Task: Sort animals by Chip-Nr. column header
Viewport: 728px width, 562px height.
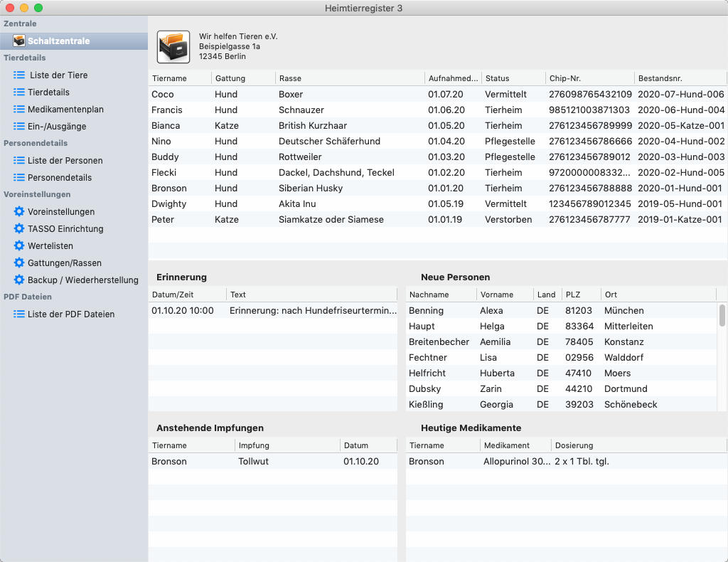Action: pos(590,78)
